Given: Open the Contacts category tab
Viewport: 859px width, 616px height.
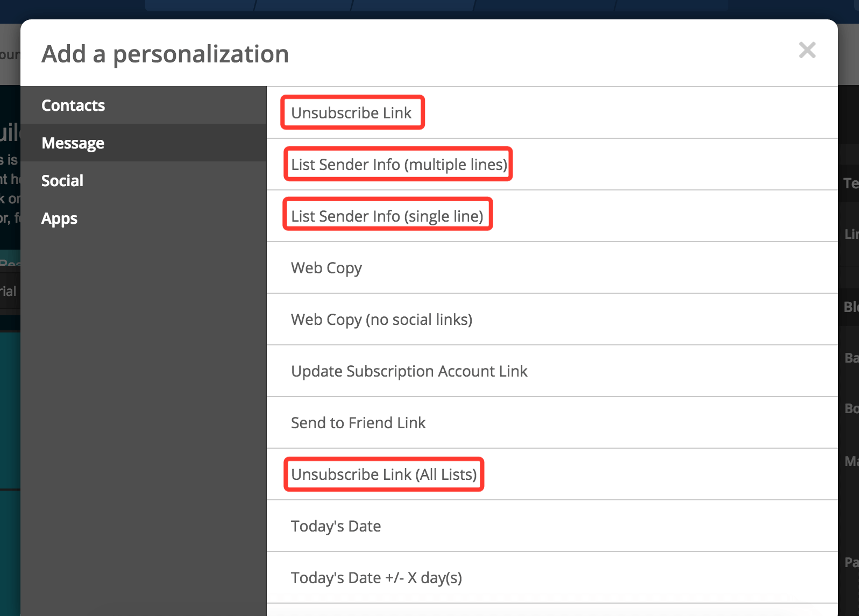Looking at the screenshot, I should (73, 105).
